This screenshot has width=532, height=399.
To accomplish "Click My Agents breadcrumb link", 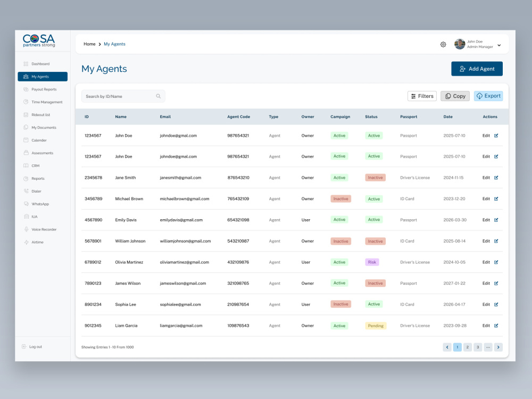I will tap(115, 44).
